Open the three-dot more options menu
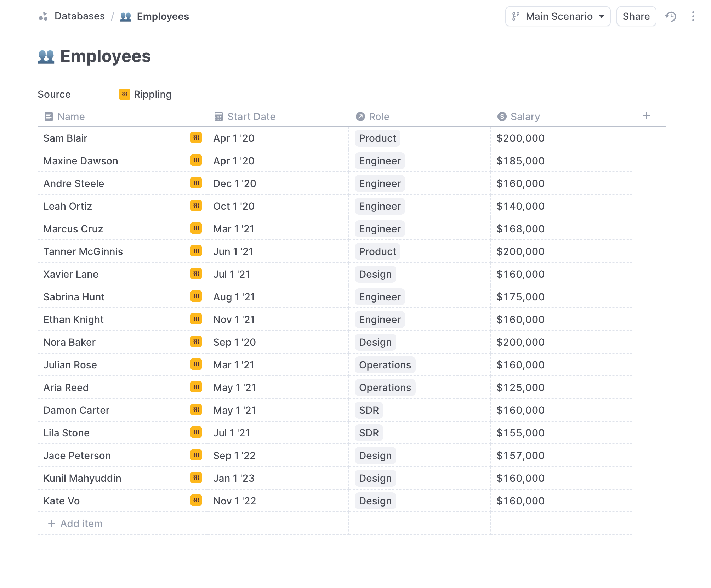Image resolution: width=711 pixels, height=588 pixels. tap(693, 17)
